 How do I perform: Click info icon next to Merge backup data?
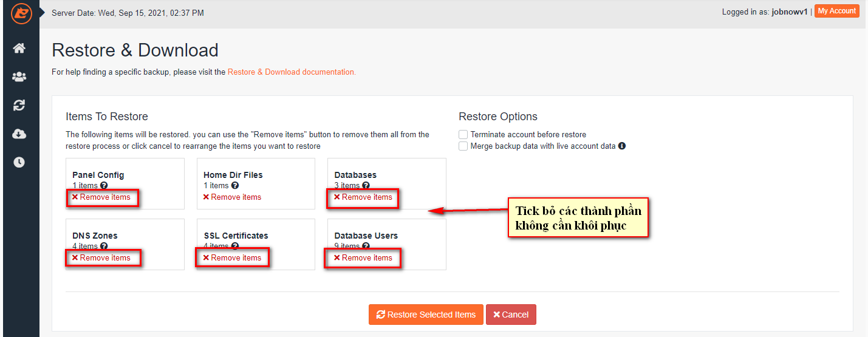(622, 146)
